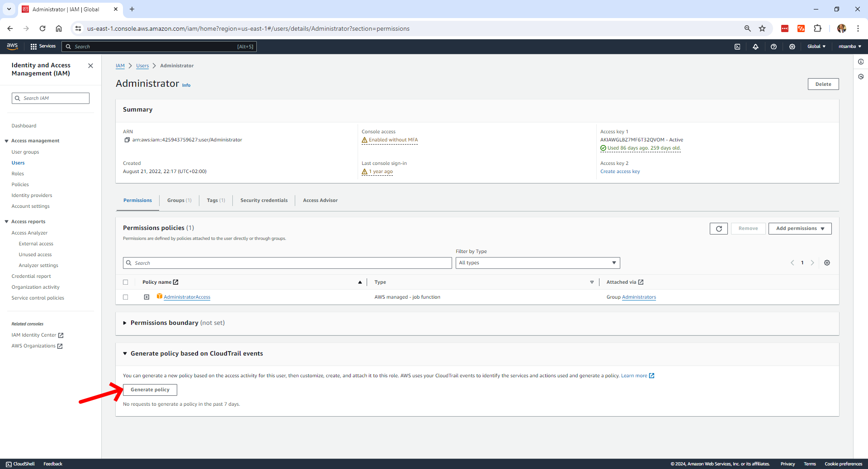Close the IAM navigation sidebar

click(x=90, y=66)
